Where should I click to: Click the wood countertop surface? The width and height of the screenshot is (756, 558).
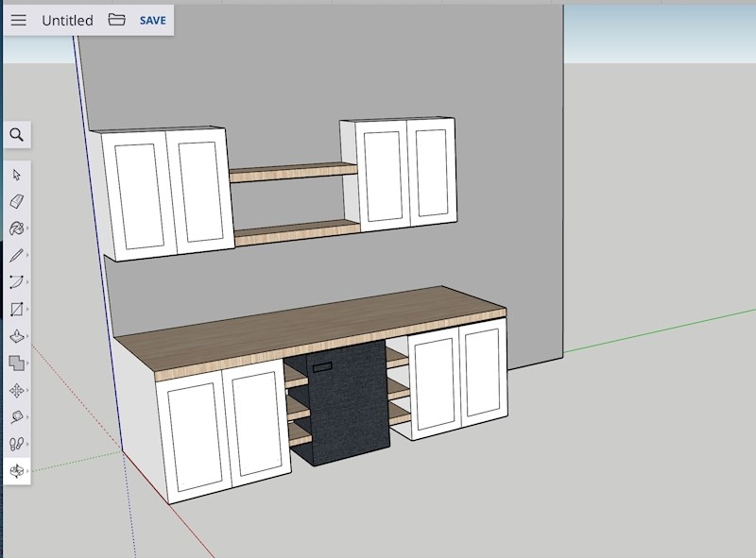(312, 326)
